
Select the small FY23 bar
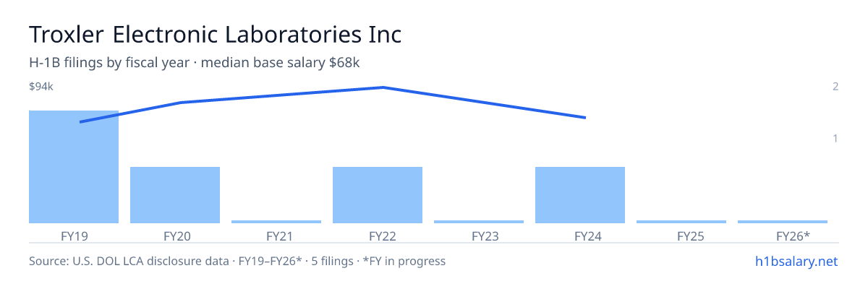click(479, 222)
